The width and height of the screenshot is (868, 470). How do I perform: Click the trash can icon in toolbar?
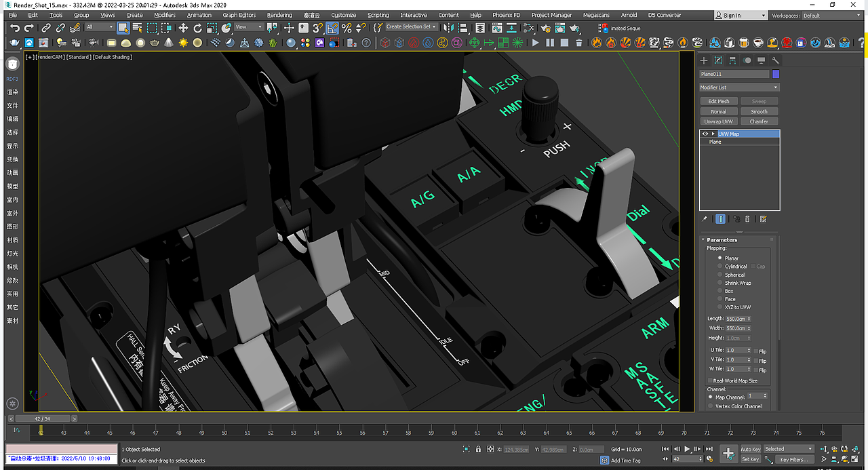click(578, 43)
